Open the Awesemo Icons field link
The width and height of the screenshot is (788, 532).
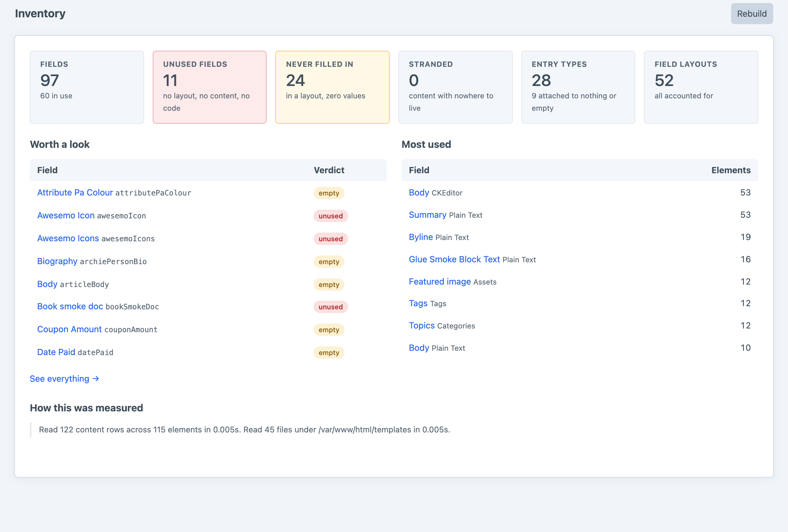pos(68,238)
